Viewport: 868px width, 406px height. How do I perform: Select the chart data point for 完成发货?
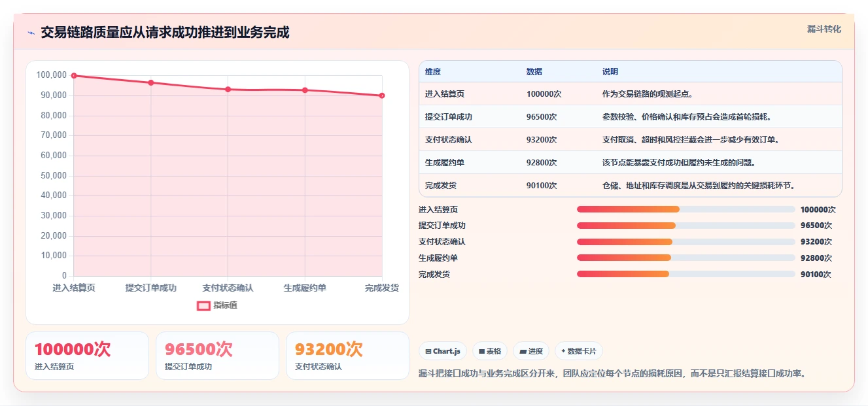point(382,95)
